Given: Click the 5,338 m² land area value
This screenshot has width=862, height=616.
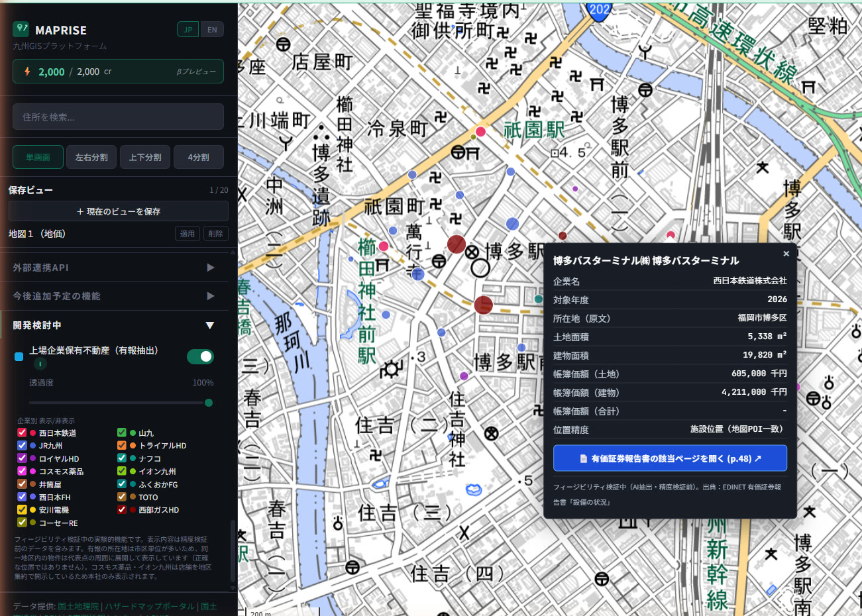Looking at the screenshot, I should click(x=767, y=336).
